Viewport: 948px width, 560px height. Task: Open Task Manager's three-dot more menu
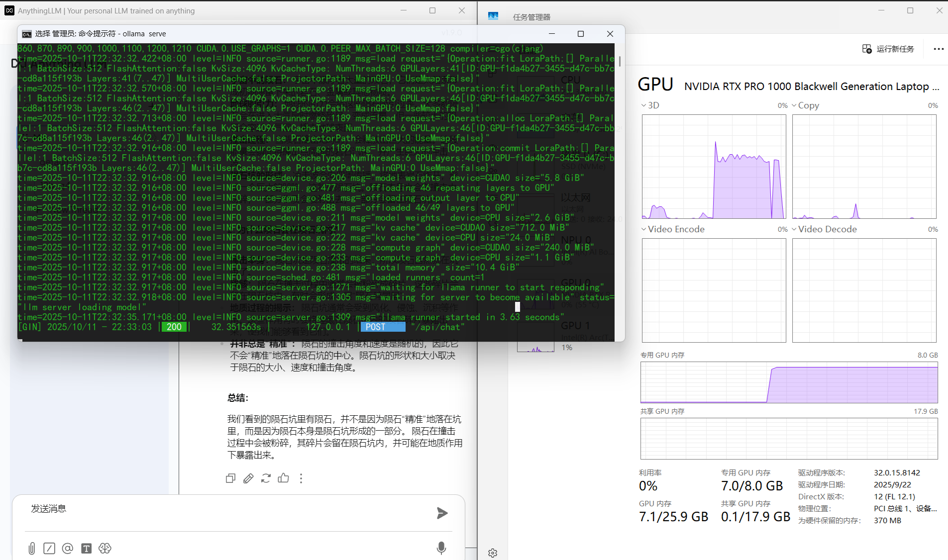click(x=939, y=49)
